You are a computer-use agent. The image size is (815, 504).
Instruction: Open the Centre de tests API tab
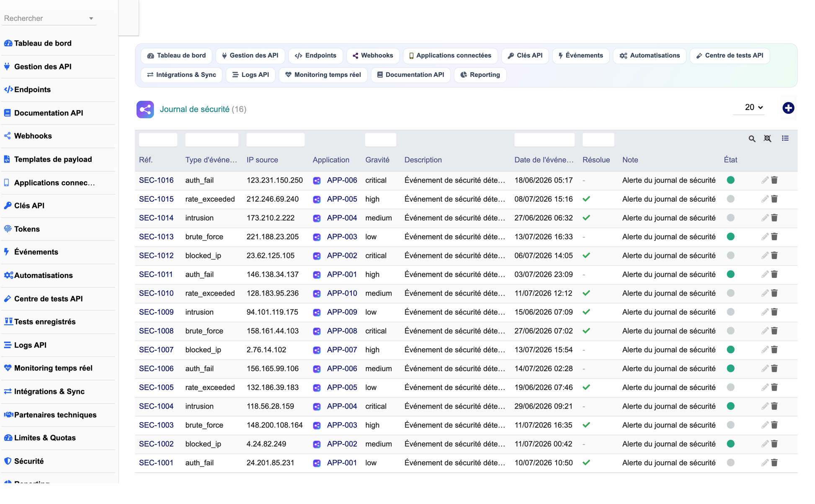(x=730, y=56)
